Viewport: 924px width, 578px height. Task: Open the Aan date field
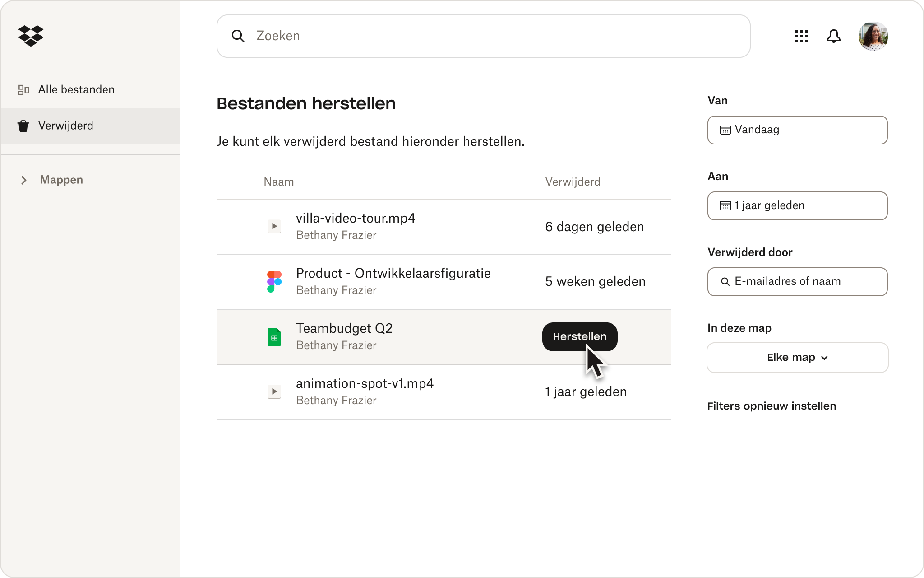(797, 206)
